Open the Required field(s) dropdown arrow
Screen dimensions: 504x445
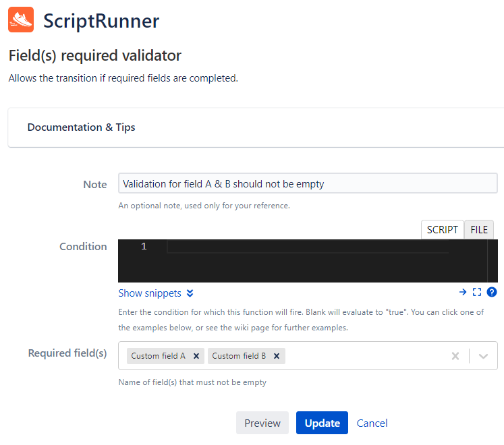483,356
